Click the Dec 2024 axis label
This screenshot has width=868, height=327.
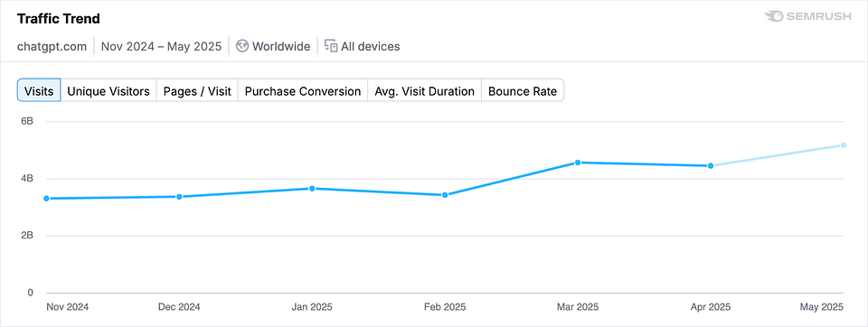point(179,306)
